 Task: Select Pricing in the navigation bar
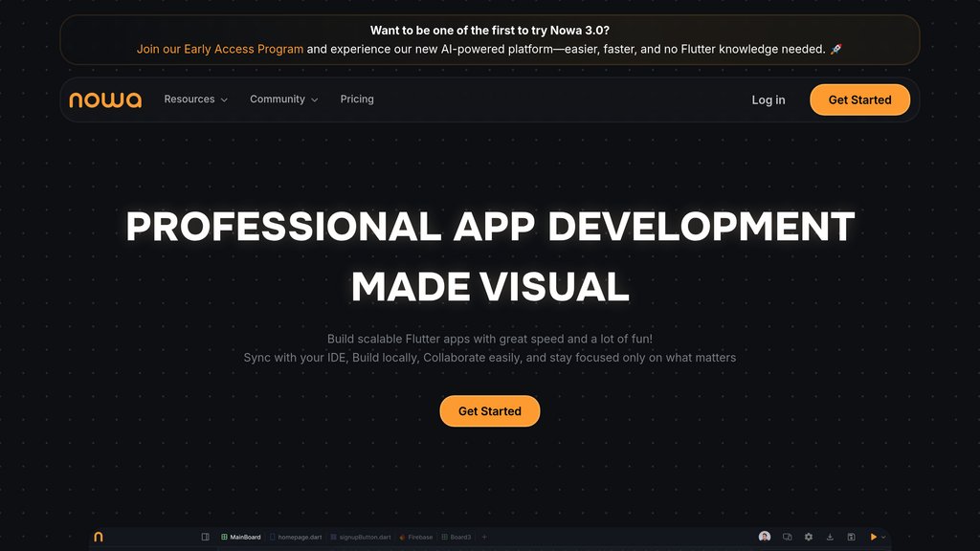[357, 99]
